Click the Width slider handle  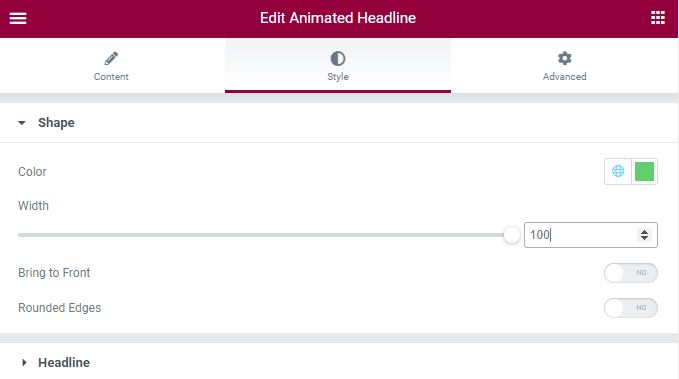pyautogui.click(x=511, y=235)
